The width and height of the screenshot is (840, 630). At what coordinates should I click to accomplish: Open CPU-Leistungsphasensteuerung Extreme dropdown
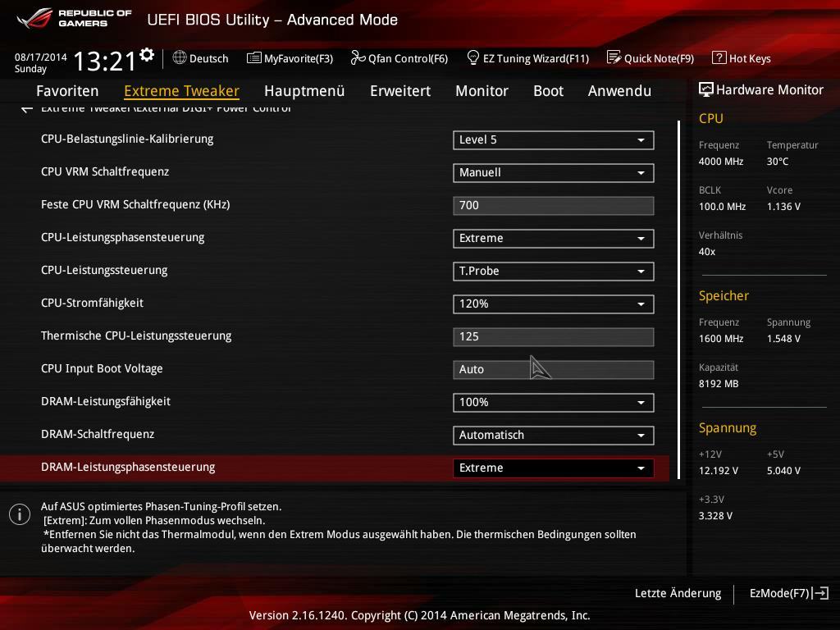[554, 239]
